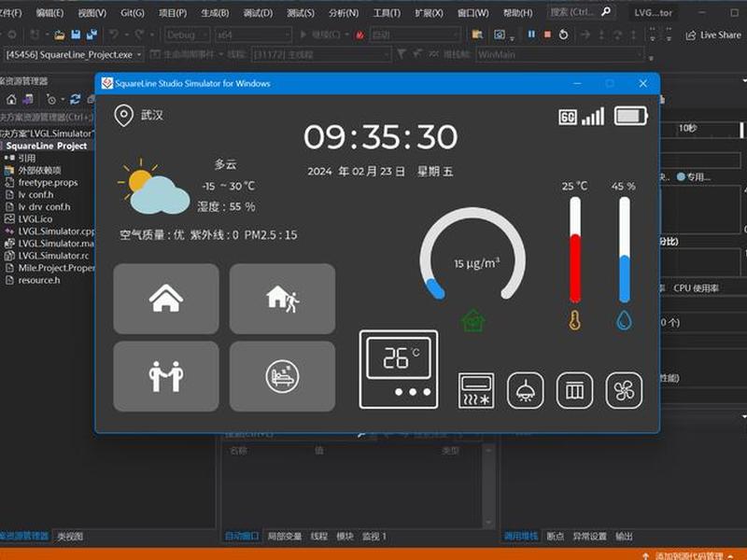Screen dimensions: 747x560
Task: Click the partly cloudy weather icon
Action: tap(153, 187)
